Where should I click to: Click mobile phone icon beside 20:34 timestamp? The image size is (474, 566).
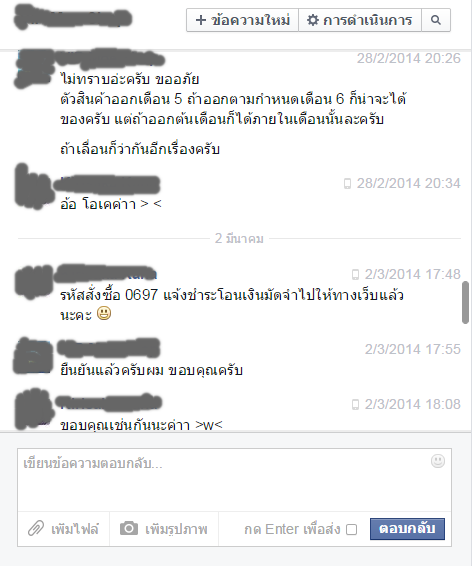pos(347,184)
